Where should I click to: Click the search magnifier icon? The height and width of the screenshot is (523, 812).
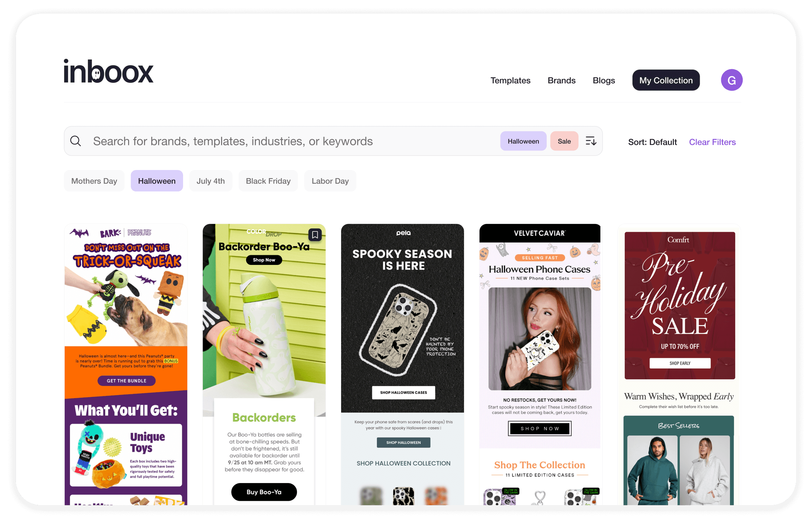point(75,141)
